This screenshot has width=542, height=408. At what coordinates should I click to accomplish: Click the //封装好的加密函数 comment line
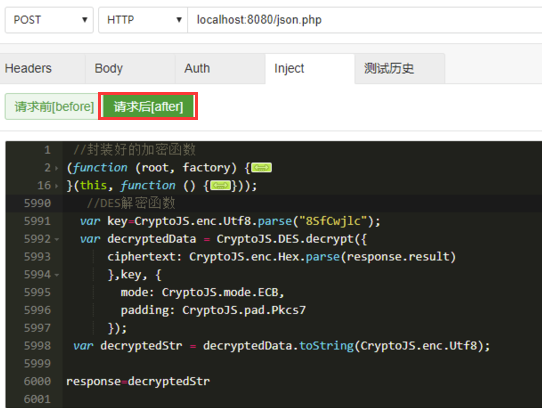tap(134, 150)
